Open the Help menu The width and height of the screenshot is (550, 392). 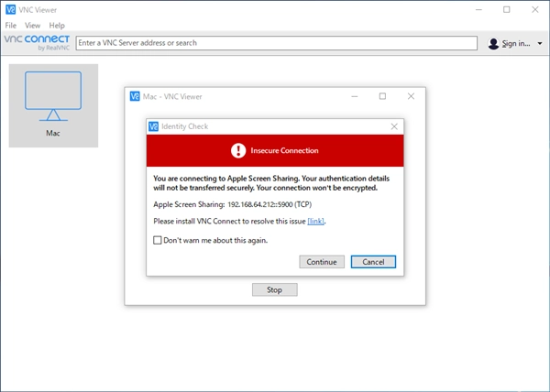(x=57, y=26)
